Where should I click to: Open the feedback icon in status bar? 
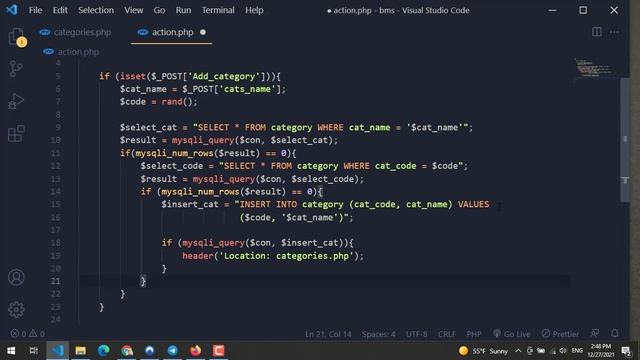point(595,334)
